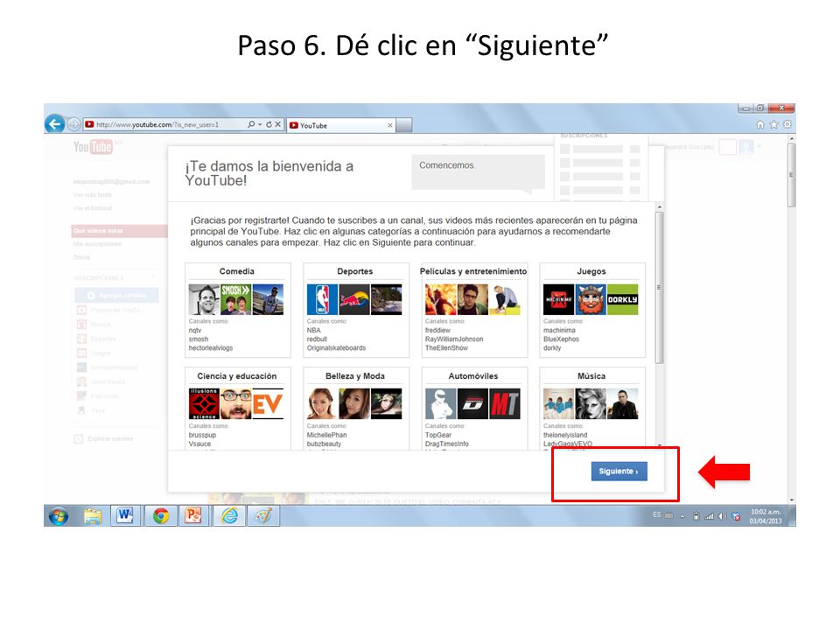
Task: Click the MT thumbnail in Automóviles
Action: click(x=505, y=404)
